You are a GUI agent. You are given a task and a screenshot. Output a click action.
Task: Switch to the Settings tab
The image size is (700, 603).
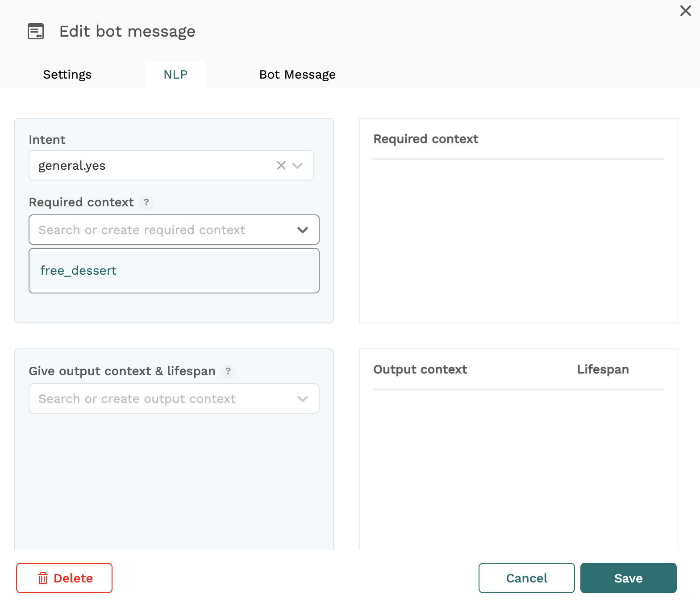(67, 75)
